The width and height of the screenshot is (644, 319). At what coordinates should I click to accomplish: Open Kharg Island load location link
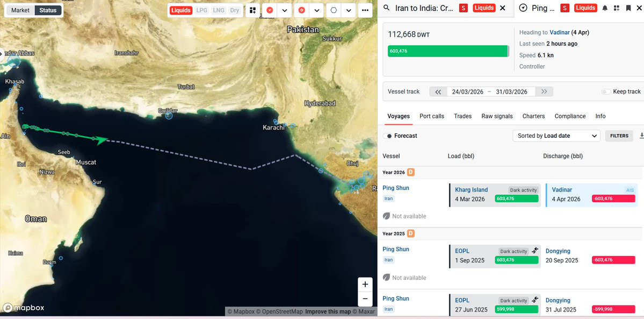tap(472, 190)
